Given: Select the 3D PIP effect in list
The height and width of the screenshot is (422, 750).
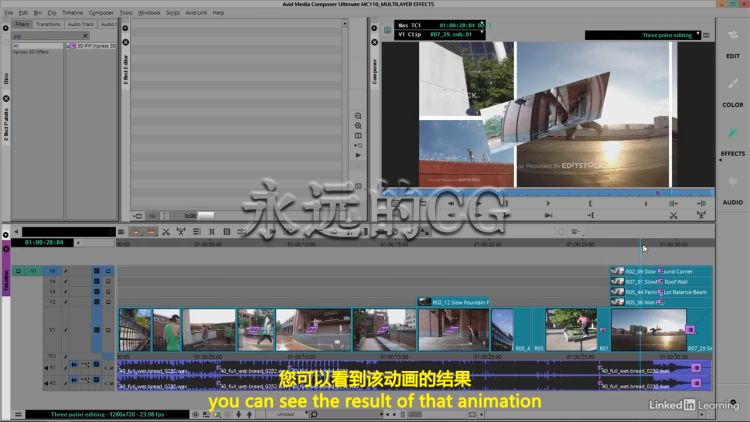Looking at the screenshot, I should tap(92, 46).
